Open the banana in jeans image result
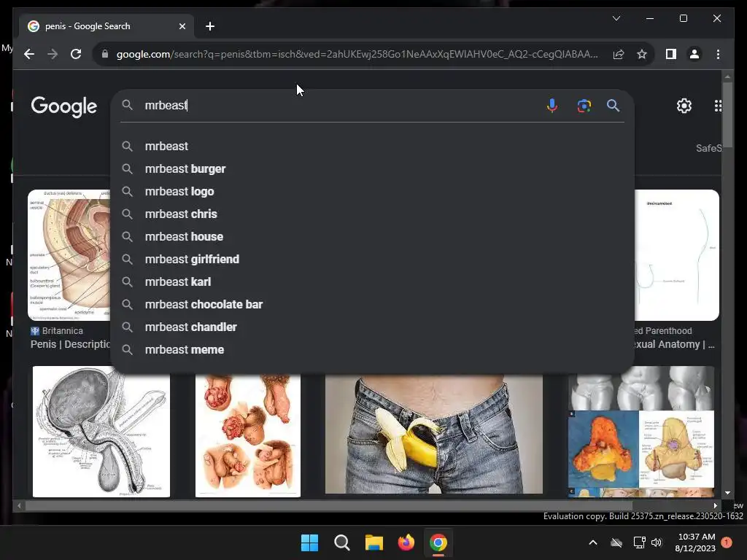This screenshot has width=747, height=560. 433,435
